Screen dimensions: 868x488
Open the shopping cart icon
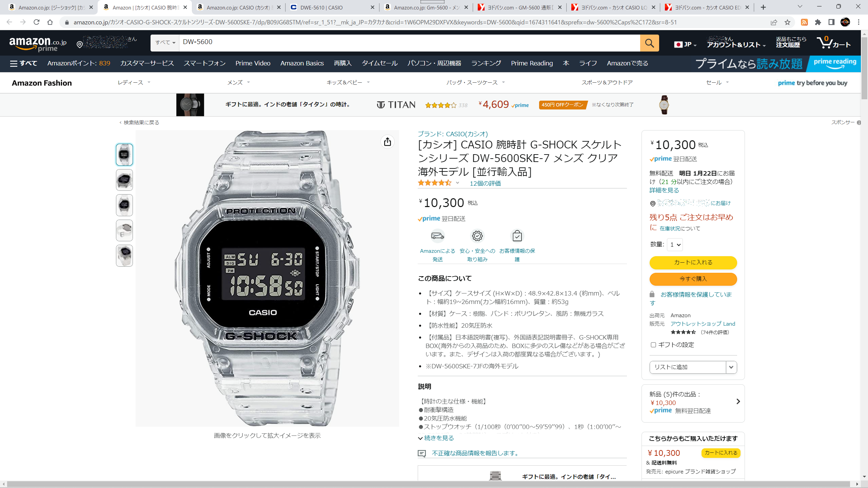833,43
